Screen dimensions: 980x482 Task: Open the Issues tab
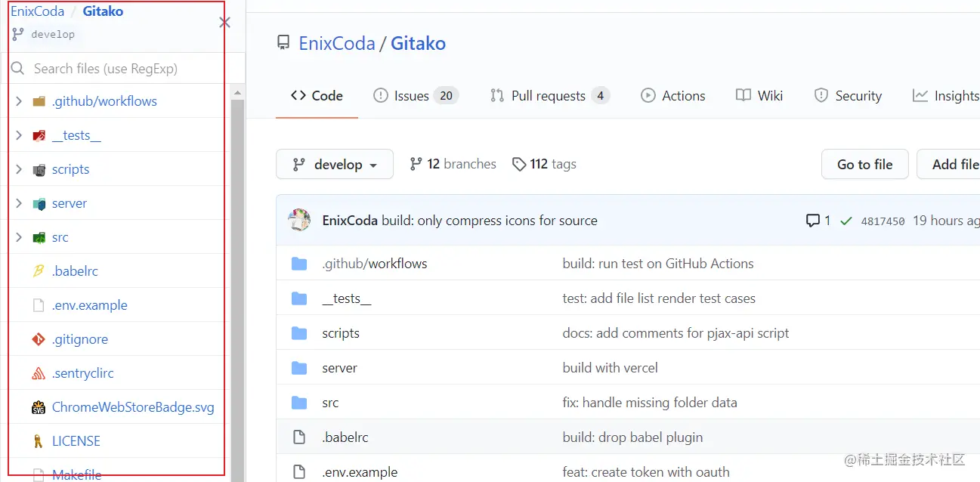[416, 96]
